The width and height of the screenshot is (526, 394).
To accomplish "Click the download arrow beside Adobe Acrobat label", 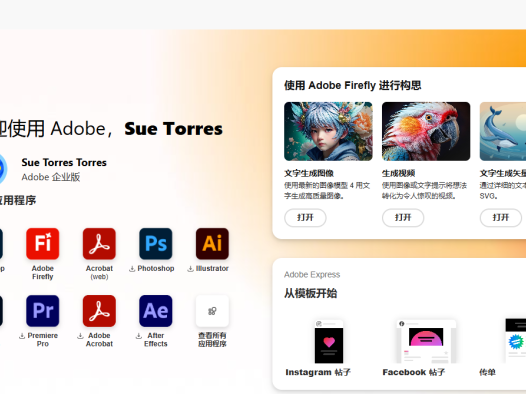I will 81,336.
